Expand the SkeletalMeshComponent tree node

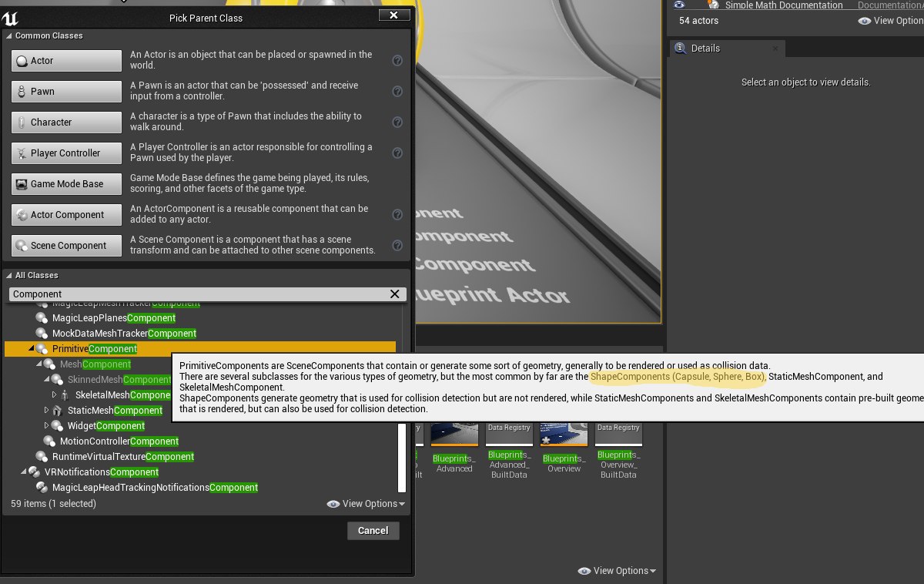(55, 395)
